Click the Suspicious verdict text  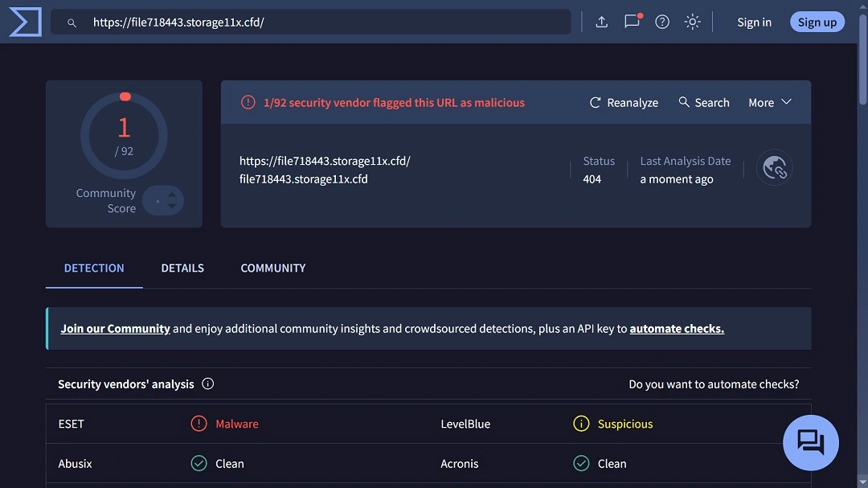pyautogui.click(x=625, y=424)
